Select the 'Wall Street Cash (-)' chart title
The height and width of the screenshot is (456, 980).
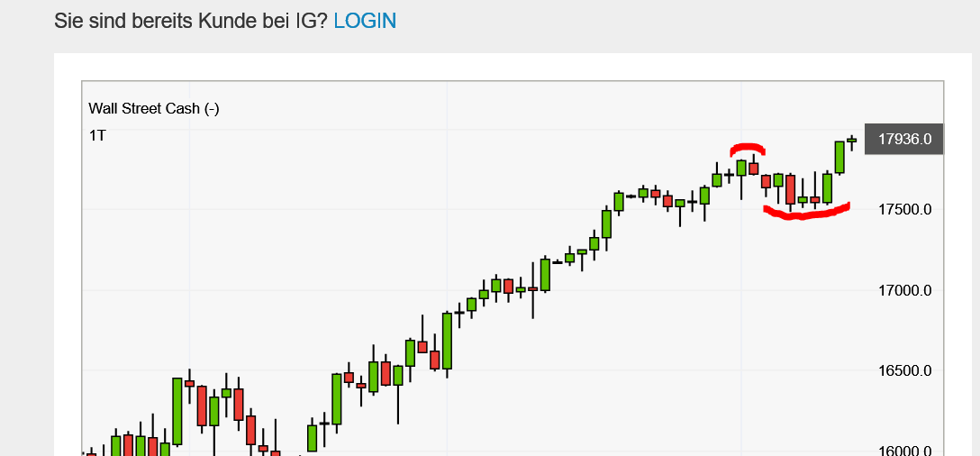pyautogui.click(x=154, y=108)
